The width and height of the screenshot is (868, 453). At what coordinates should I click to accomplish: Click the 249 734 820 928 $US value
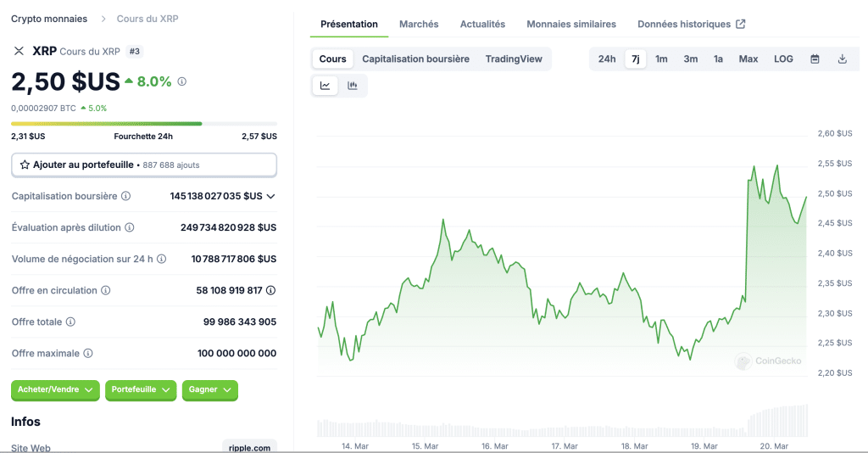228,227
